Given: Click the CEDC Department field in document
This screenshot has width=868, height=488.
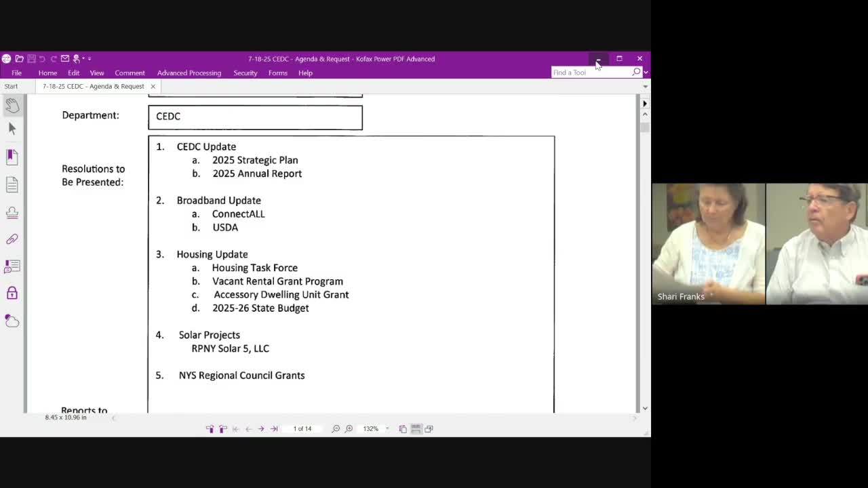Looking at the screenshot, I should coord(255,117).
